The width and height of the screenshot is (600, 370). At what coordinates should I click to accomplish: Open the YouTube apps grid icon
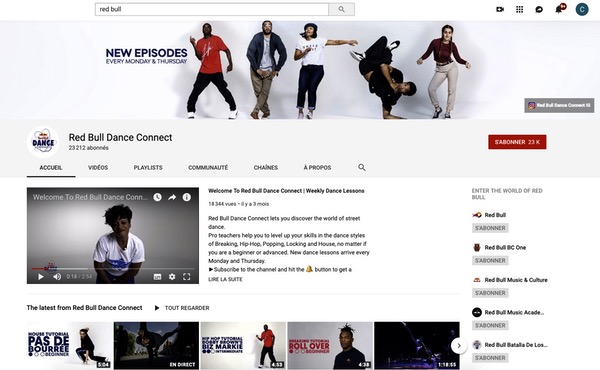pos(519,10)
